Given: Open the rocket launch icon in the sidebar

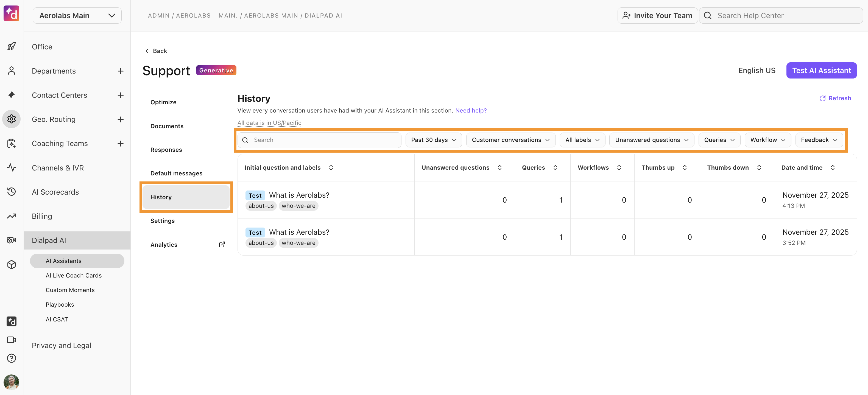Looking at the screenshot, I should [x=12, y=46].
